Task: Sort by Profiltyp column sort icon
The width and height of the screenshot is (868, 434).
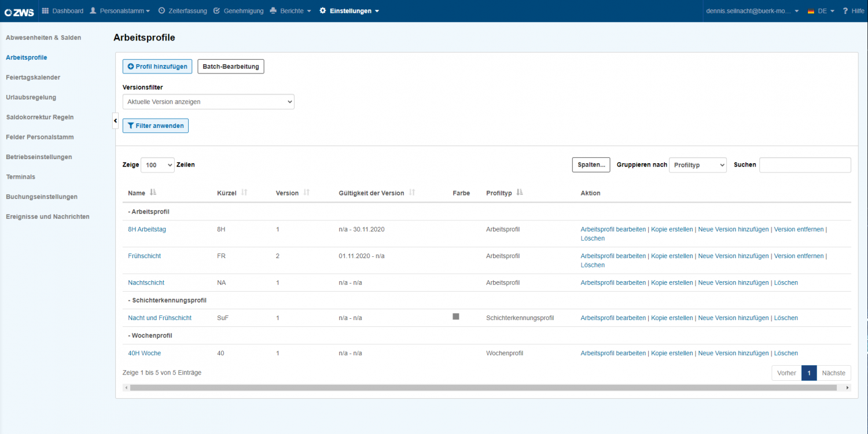Action: pyautogui.click(x=520, y=193)
